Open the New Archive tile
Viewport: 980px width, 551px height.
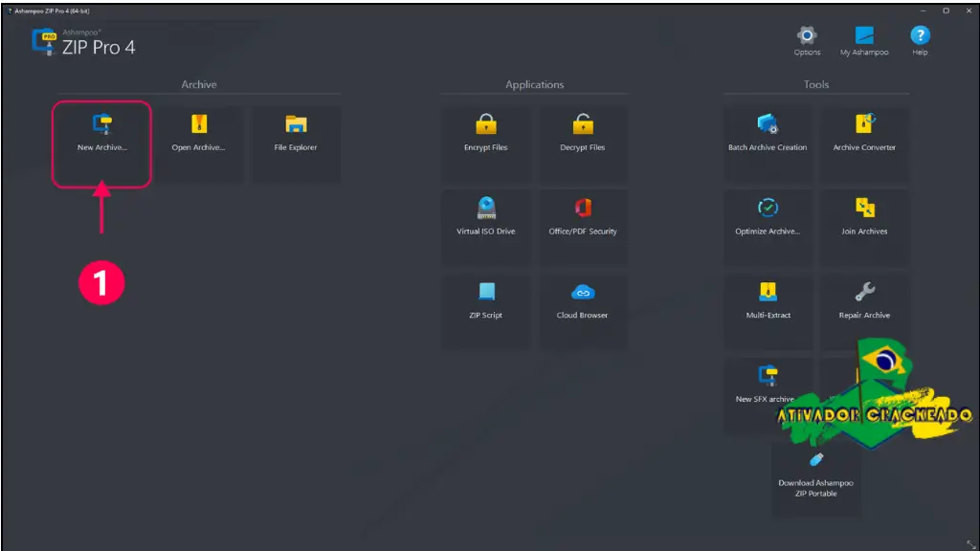pyautogui.click(x=101, y=144)
